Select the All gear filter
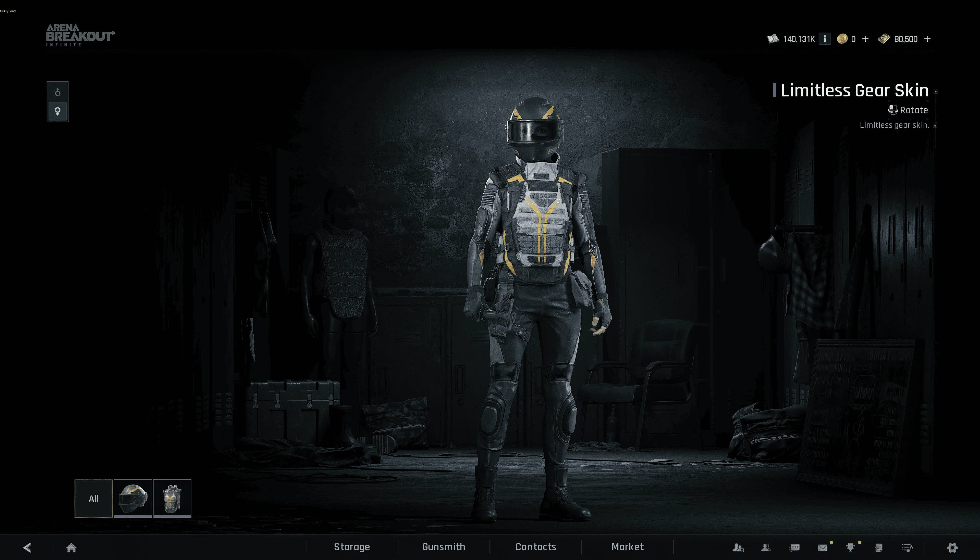The width and height of the screenshot is (980, 560). [94, 499]
